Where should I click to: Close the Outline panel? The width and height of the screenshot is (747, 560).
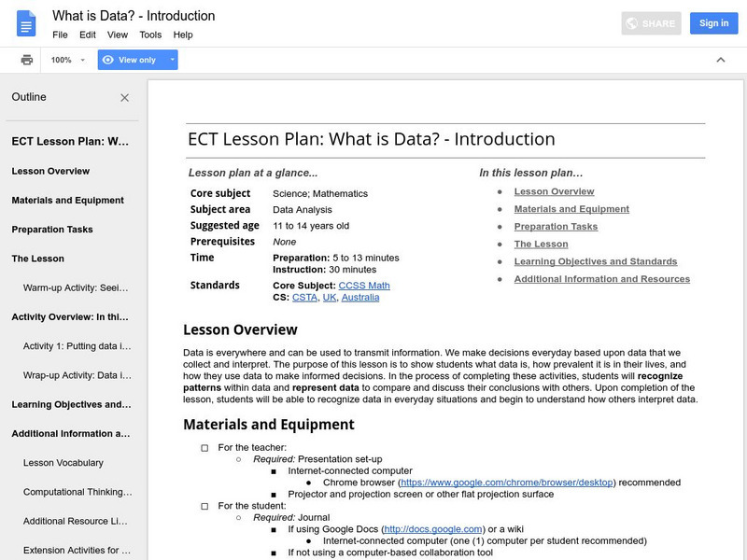point(125,97)
